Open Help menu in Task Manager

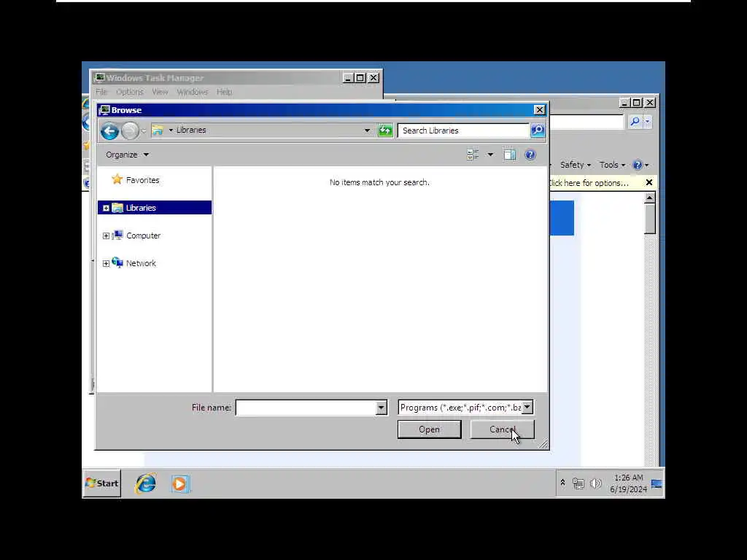(x=224, y=92)
